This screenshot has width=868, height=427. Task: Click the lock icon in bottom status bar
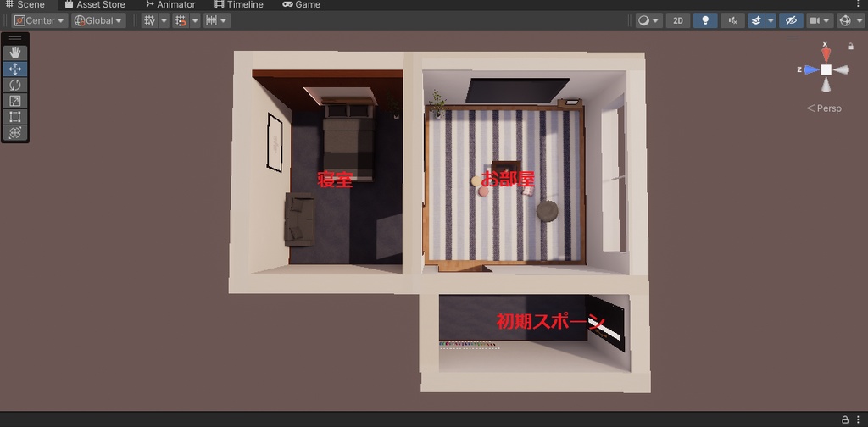[845, 419]
